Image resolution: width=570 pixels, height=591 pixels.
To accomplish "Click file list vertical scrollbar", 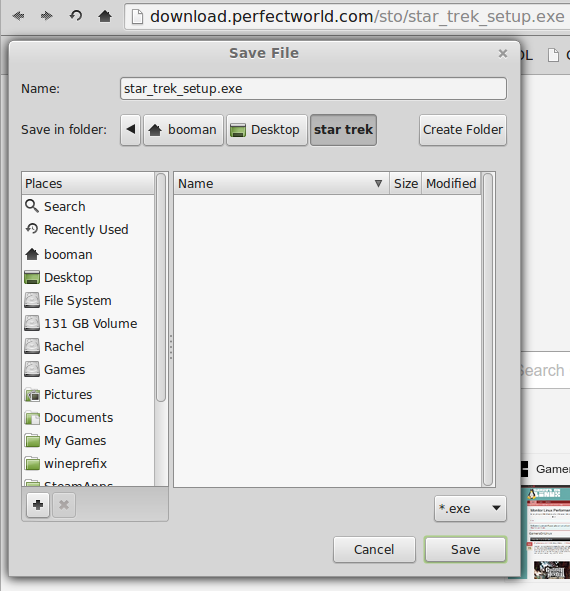I will (488, 329).
